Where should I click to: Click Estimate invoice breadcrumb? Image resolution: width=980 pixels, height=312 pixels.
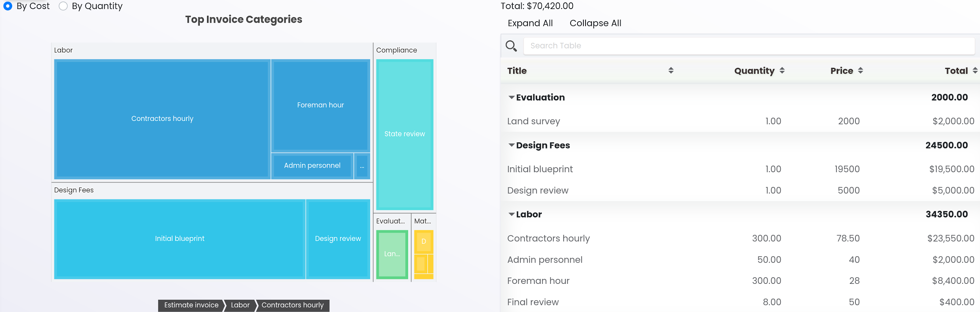tap(191, 305)
